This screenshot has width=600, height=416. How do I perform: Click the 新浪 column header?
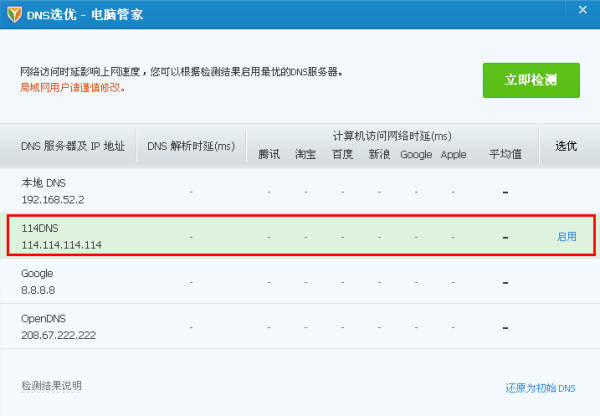[x=379, y=154]
